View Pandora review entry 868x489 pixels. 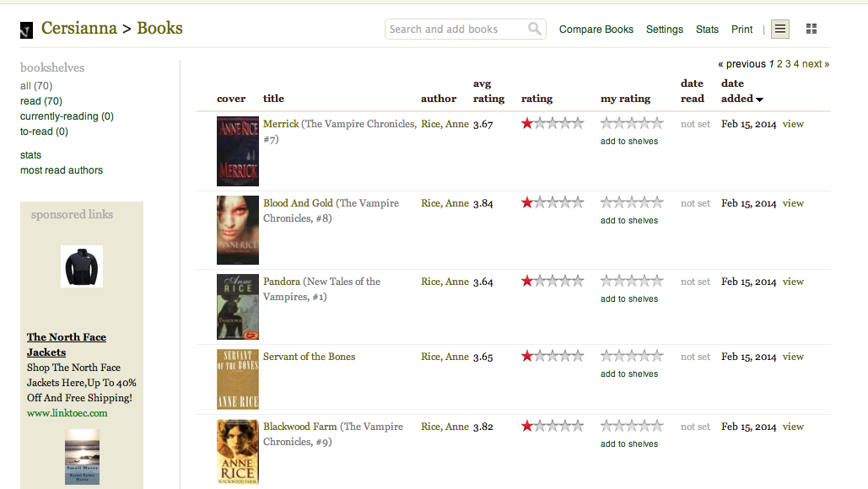(793, 282)
